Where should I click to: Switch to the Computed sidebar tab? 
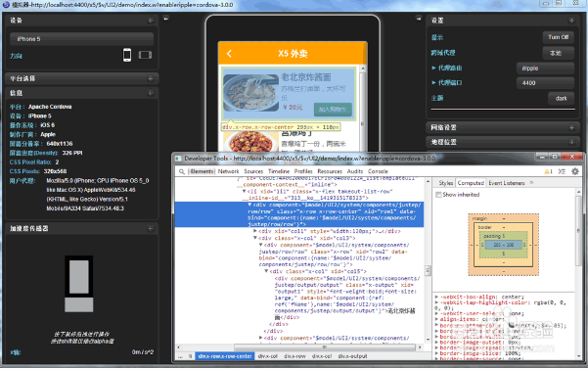pos(471,183)
